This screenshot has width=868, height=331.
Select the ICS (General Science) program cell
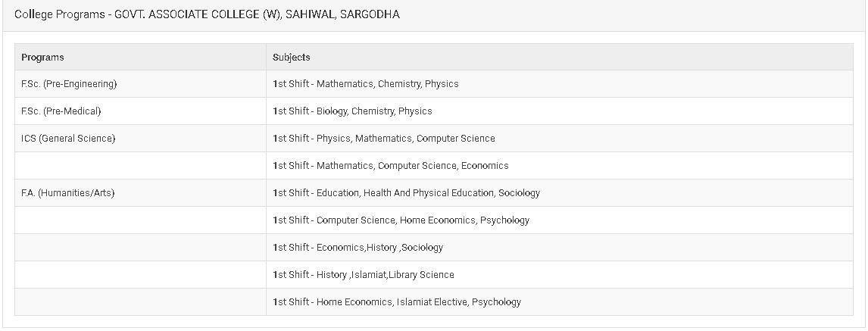point(68,139)
